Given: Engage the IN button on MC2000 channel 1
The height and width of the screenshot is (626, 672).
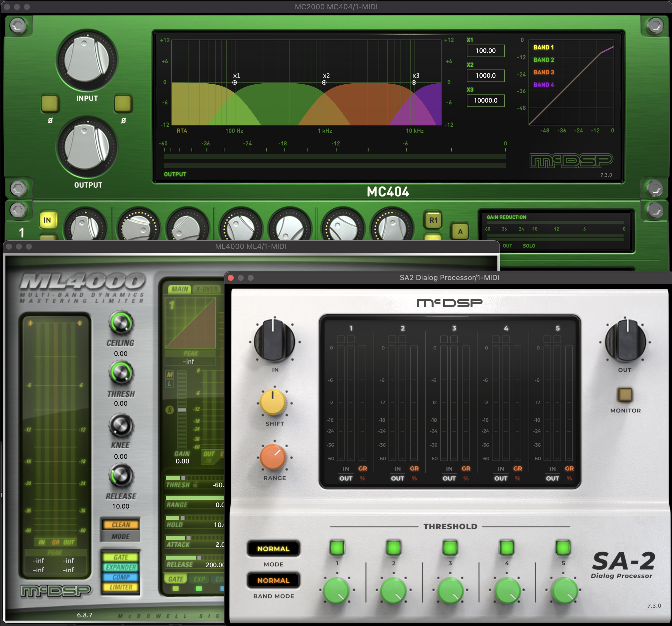Looking at the screenshot, I should click(x=48, y=219).
